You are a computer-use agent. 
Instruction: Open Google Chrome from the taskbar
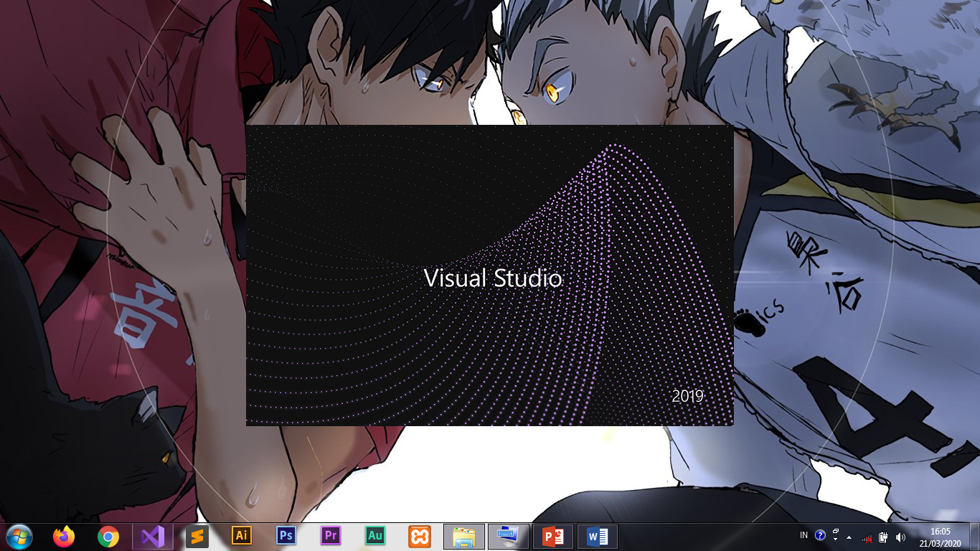108,537
